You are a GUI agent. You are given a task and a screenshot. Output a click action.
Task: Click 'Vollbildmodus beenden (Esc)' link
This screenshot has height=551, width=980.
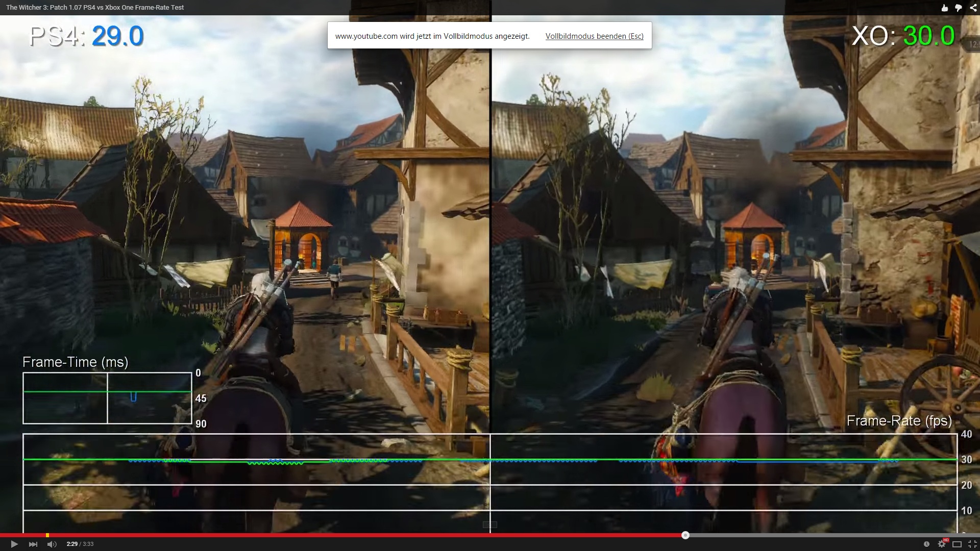coord(594,36)
